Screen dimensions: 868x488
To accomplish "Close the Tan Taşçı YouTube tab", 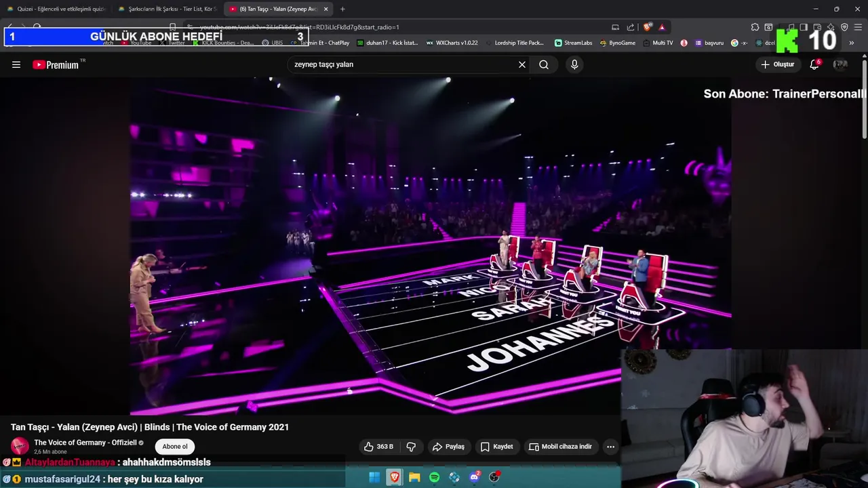I will [326, 9].
